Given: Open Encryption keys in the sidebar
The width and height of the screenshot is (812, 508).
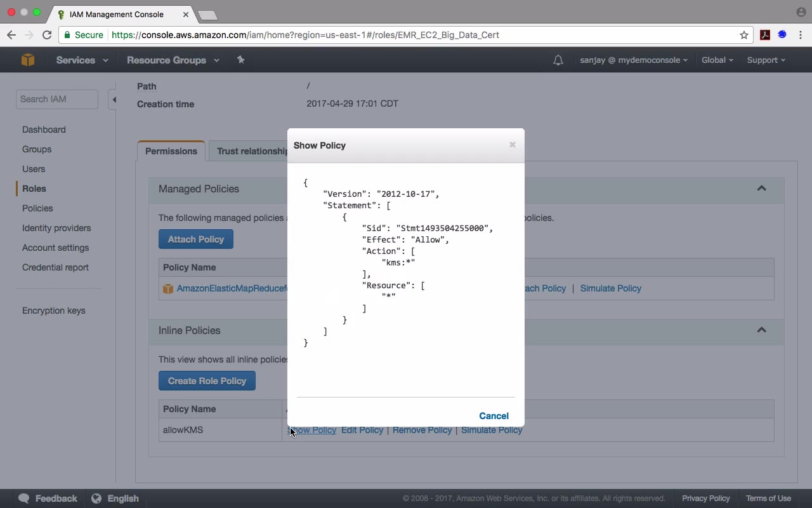Looking at the screenshot, I should 53,311.
